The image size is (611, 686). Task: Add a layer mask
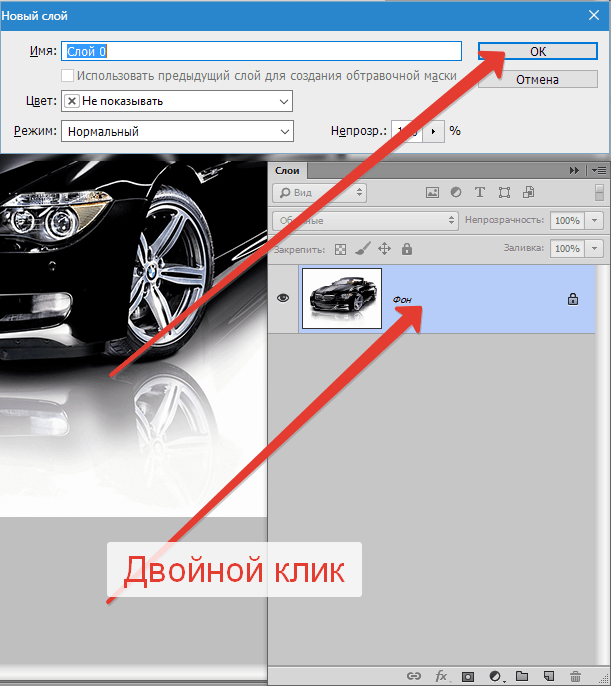467,676
